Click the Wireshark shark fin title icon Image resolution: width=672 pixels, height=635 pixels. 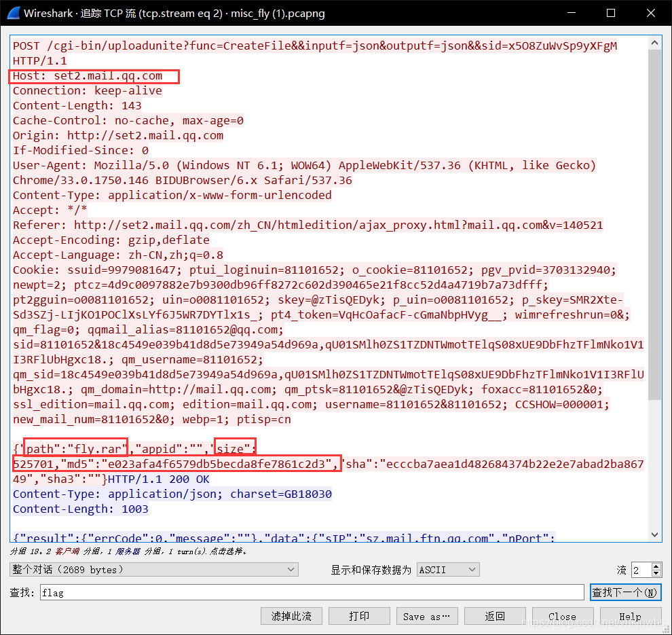[x=12, y=13]
